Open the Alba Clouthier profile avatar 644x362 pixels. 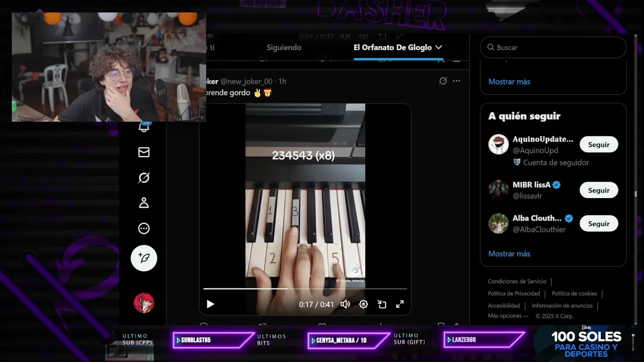pyautogui.click(x=499, y=224)
